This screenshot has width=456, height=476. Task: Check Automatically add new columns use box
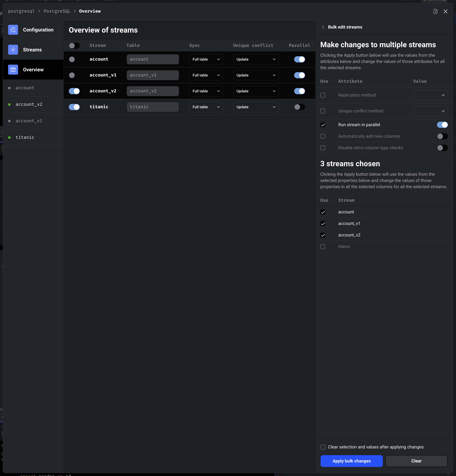click(323, 136)
